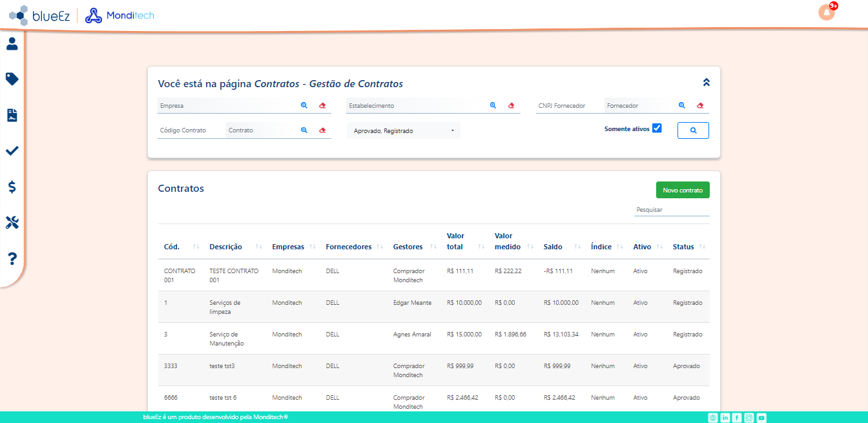Click the Estabelecimento search magnifier icon

point(493,105)
